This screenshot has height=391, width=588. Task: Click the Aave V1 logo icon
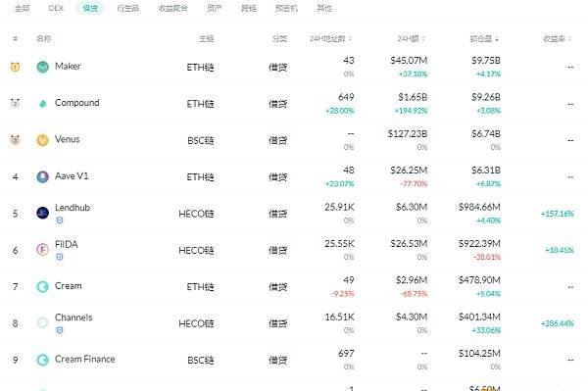click(x=43, y=176)
